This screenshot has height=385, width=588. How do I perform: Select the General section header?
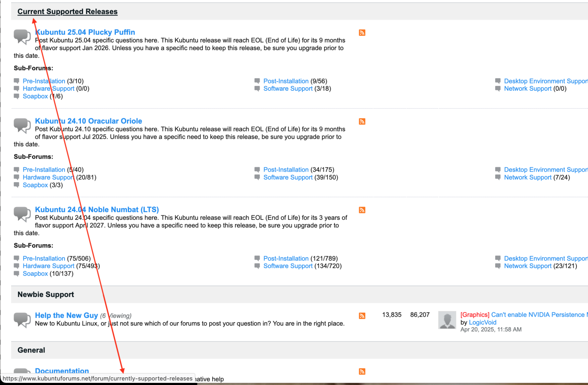pyautogui.click(x=31, y=350)
